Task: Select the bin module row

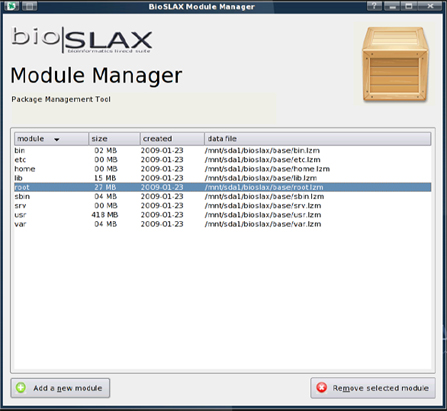Action: point(222,151)
